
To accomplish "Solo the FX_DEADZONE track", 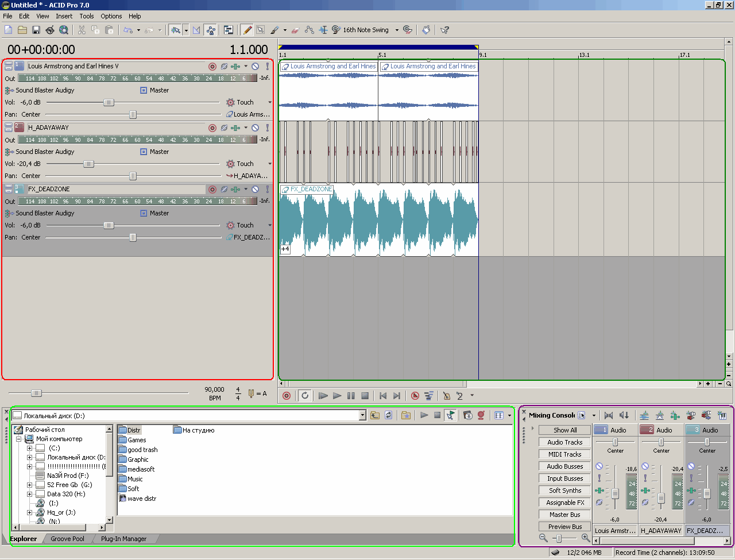I will (x=267, y=189).
